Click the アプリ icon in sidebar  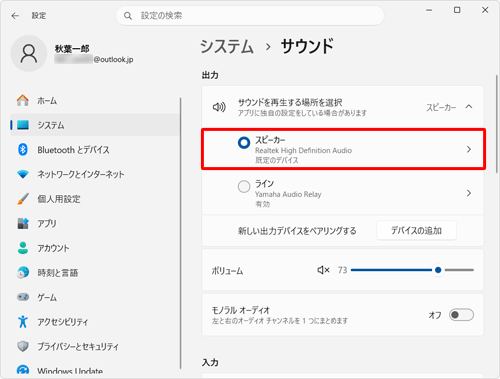click(23, 223)
